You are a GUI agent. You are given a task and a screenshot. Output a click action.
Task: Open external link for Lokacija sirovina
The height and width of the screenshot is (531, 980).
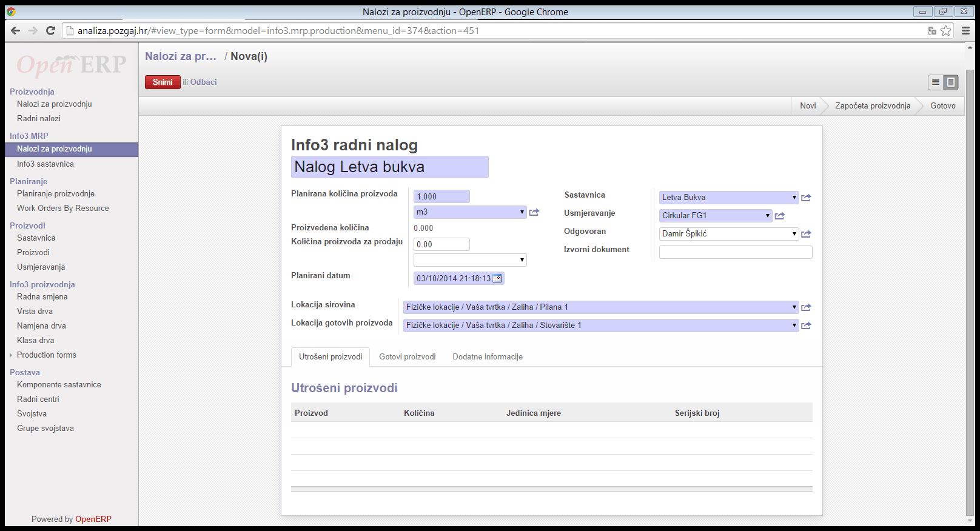806,307
